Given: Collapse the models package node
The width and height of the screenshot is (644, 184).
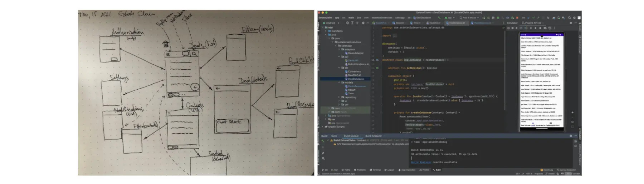Looking at the screenshot, I should point(339,83).
